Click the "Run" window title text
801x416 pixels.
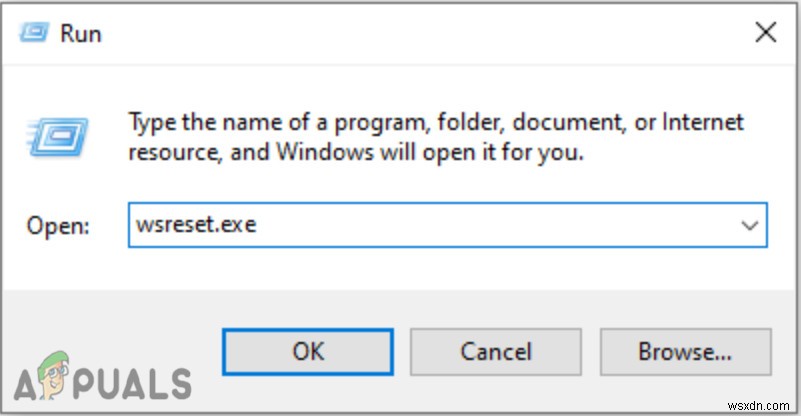tap(80, 34)
